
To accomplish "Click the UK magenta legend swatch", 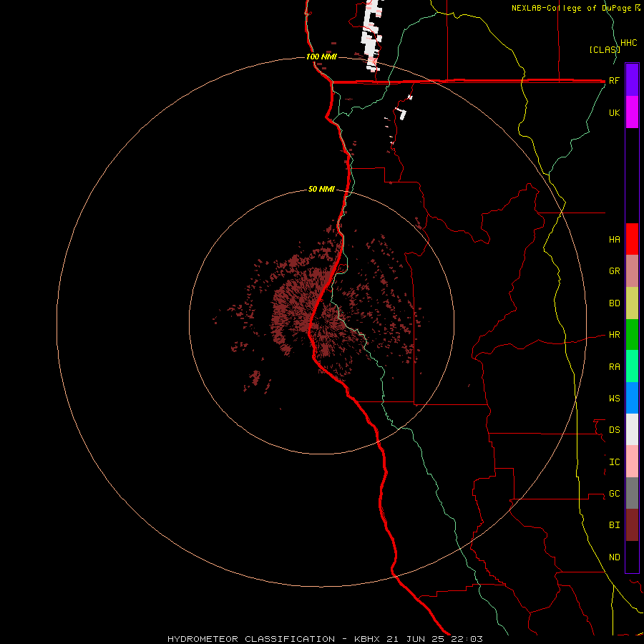I will click(x=632, y=112).
